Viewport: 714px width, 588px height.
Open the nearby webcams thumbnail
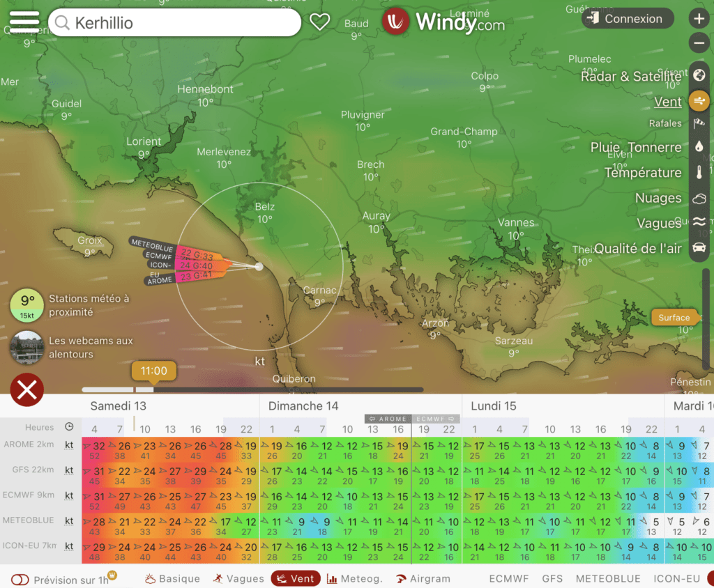pos(27,348)
